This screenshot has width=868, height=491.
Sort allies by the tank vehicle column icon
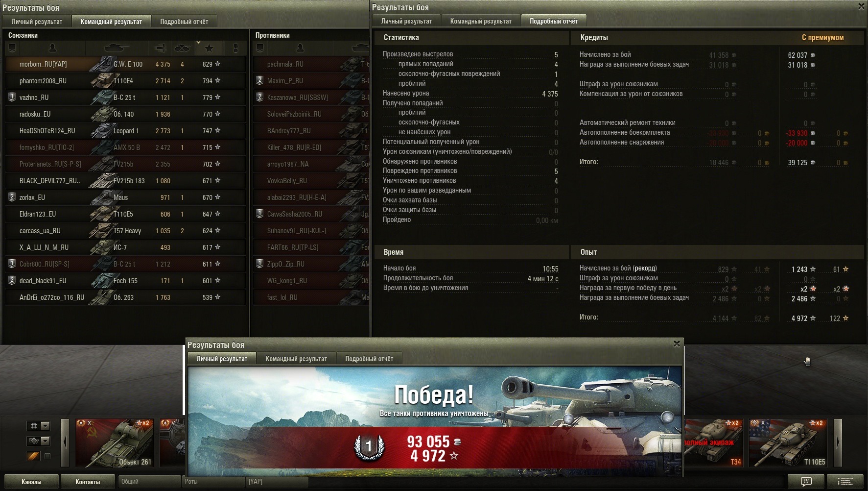click(x=117, y=48)
